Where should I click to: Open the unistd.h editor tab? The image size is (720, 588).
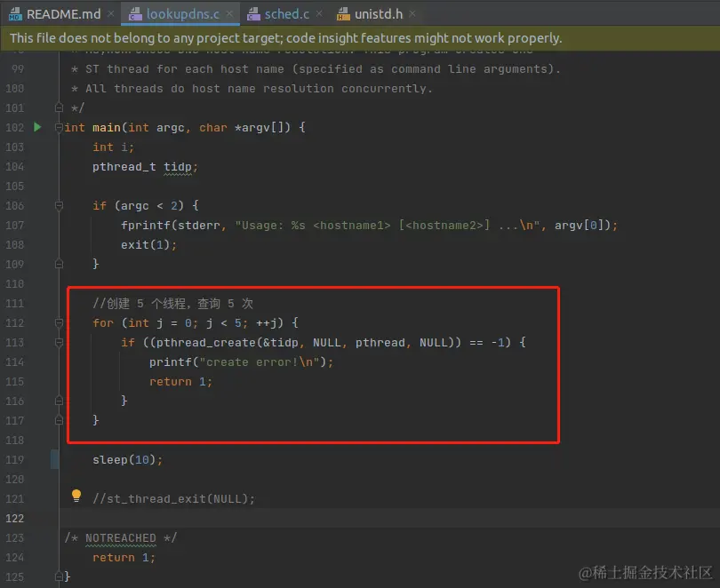tap(379, 14)
